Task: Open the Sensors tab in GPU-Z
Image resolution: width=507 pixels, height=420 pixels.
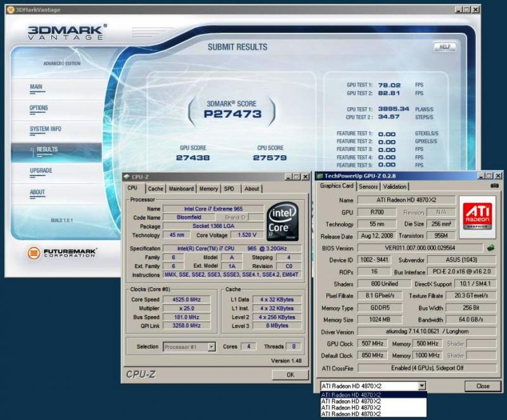Action: (x=368, y=186)
